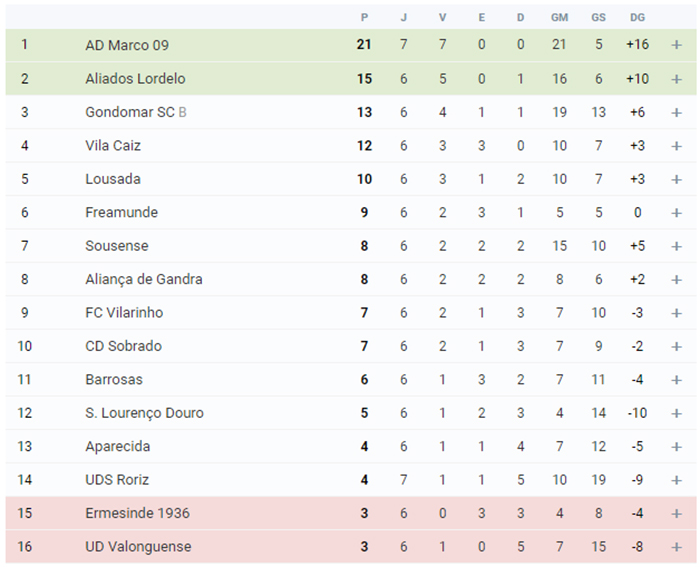Screen dimensions: 700x567
Task: Expand the AD Marco 09 row details
Action: click(676, 45)
